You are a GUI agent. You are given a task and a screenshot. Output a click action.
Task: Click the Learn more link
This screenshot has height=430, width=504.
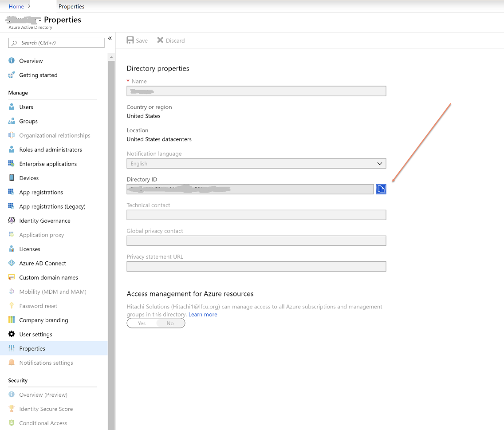click(203, 314)
